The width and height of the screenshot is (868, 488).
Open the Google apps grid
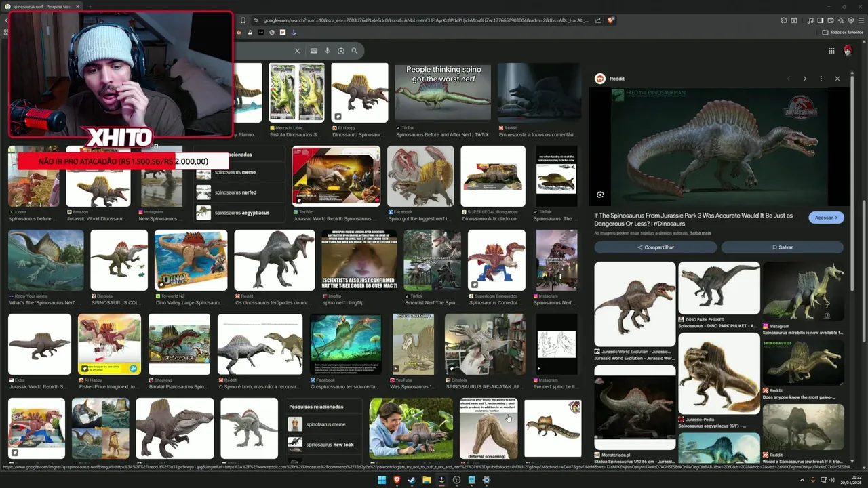click(x=831, y=51)
